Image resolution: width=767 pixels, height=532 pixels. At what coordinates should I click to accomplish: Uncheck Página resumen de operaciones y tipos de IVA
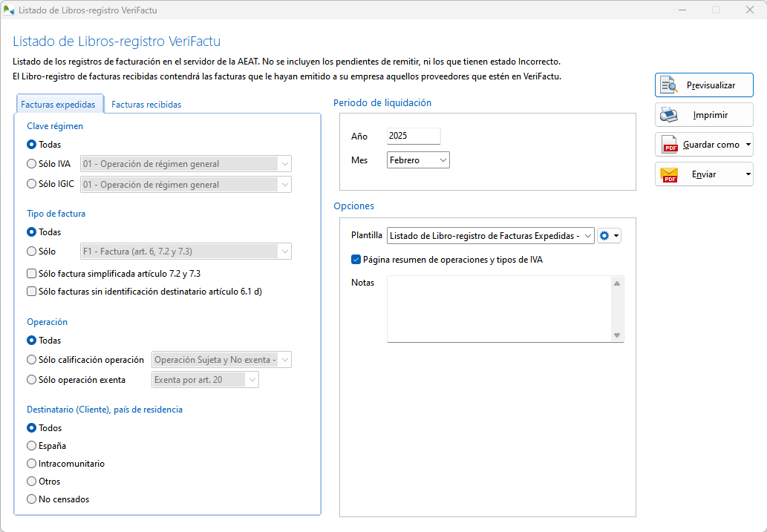tap(356, 260)
